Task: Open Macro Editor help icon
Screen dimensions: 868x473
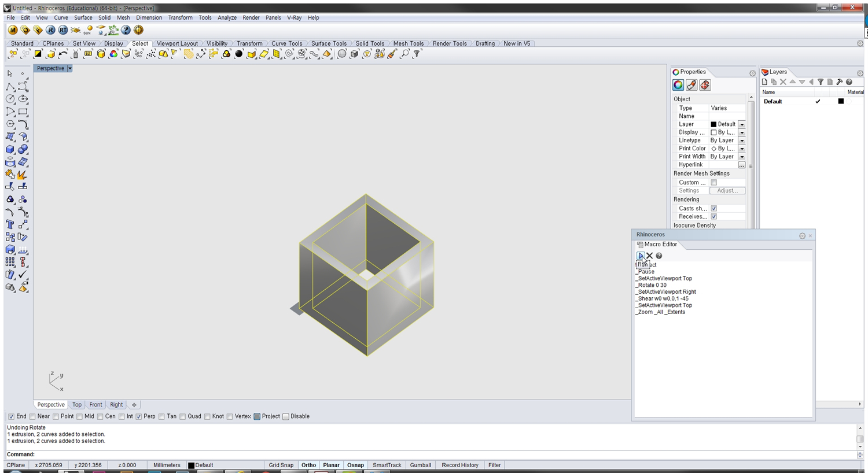Action: pos(659,256)
